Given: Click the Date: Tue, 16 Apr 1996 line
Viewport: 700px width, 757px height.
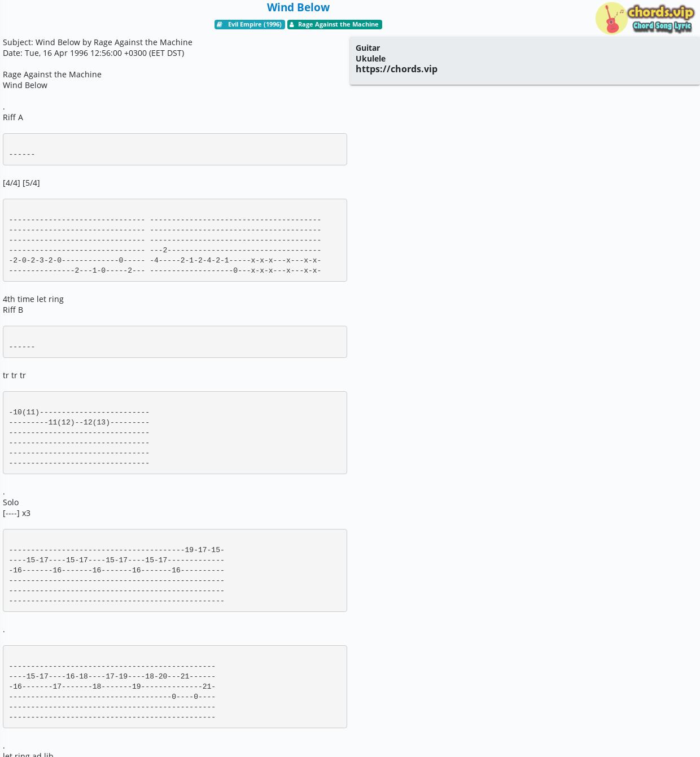Looking at the screenshot, I should click(93, 53).
